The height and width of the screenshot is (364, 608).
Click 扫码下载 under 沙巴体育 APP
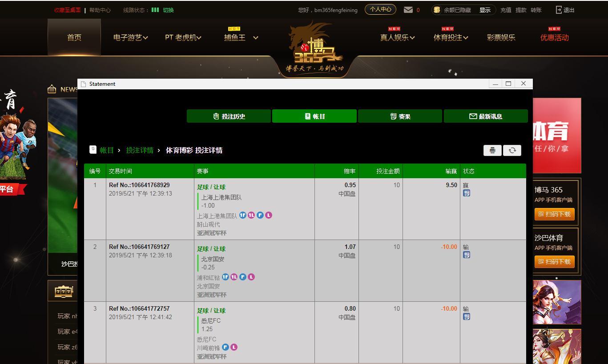(555, 262)
